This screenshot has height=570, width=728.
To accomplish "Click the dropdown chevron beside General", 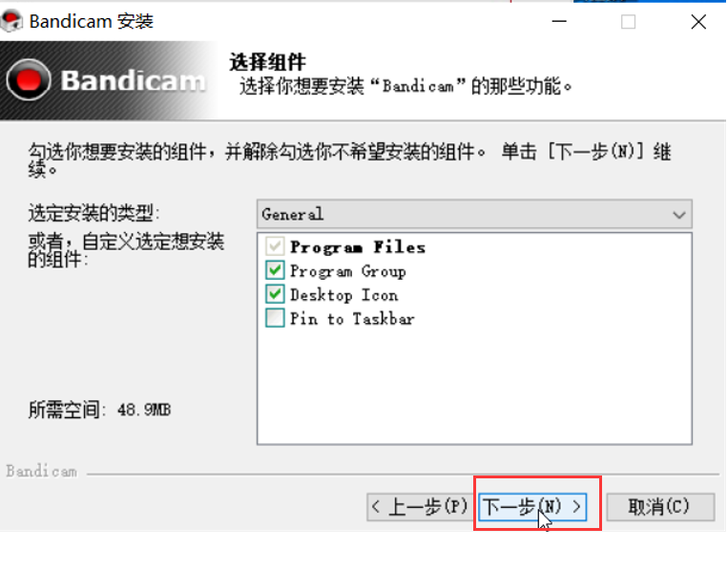I will (678, 215).
